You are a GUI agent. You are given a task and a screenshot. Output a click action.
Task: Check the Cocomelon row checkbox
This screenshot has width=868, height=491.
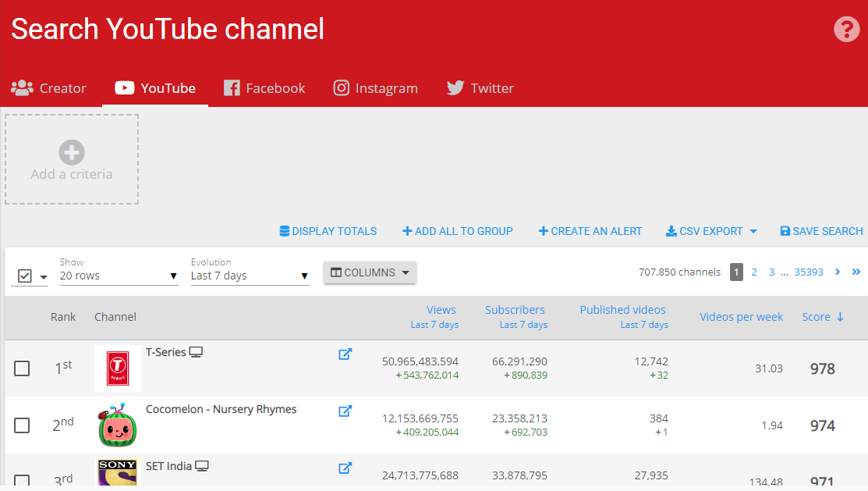22,425
